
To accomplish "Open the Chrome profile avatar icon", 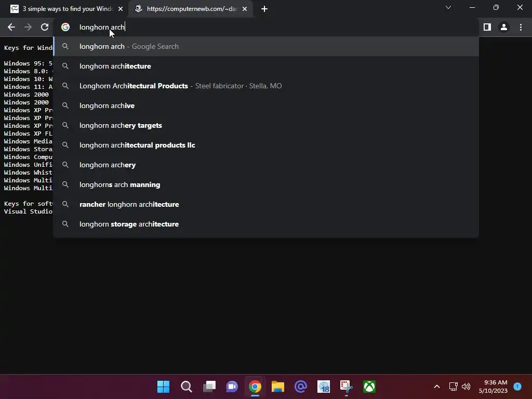I will (504, 27).
